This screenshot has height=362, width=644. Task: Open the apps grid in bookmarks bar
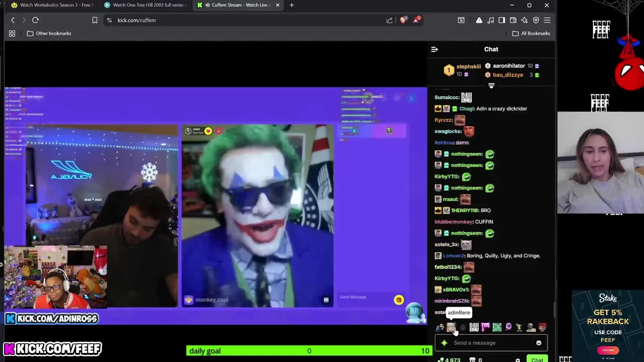tap(12, 33)
